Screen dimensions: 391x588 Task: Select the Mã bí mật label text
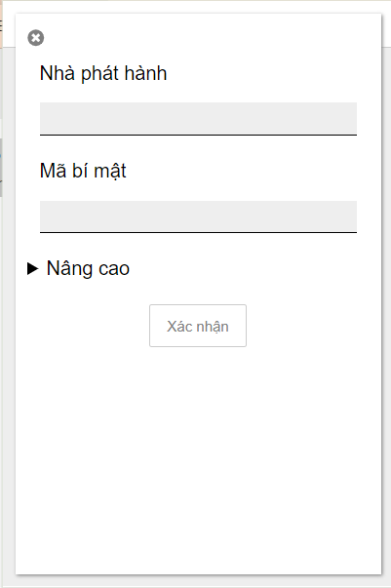pos(83,171)
